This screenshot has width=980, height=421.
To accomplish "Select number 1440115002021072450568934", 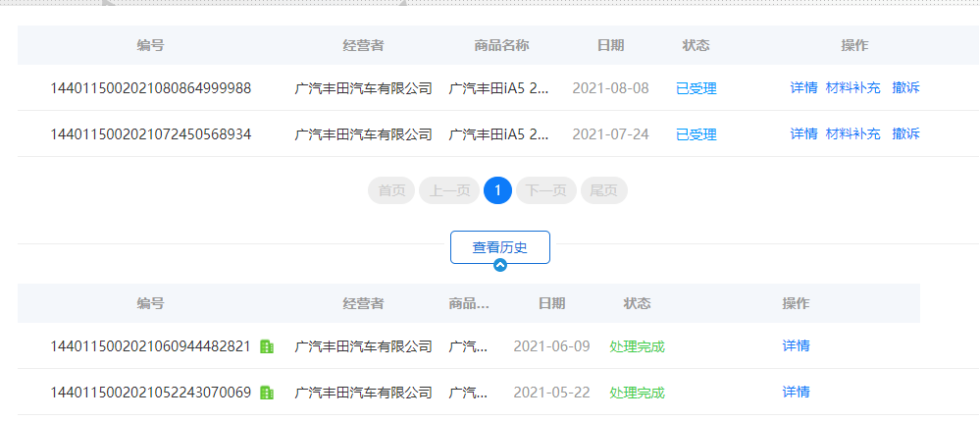I will [151, 133].
